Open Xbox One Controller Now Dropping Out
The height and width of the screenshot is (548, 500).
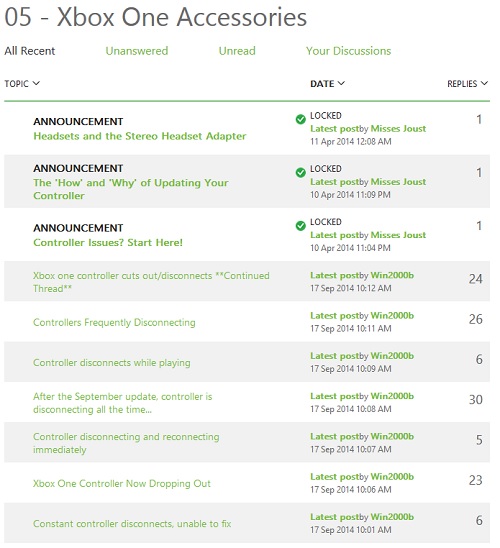point(122,483)
